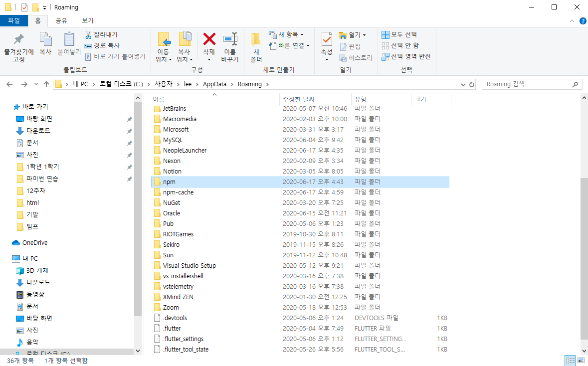Select the JetBrains folder icon
Image resolution: width=588 pixels, height=366 pixels.
pos(157,109)
